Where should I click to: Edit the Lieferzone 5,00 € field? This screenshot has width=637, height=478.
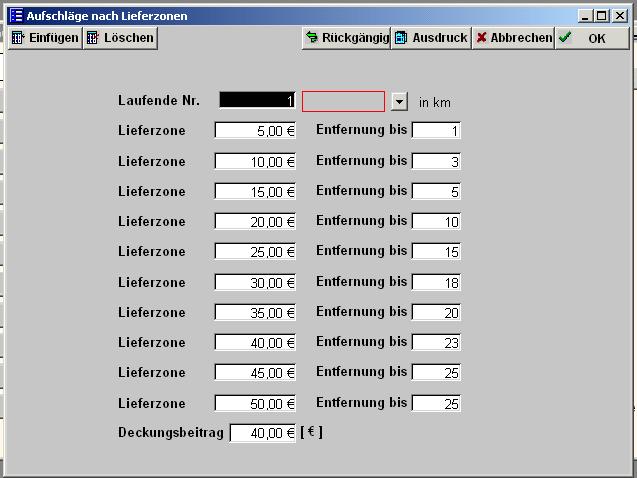coord(255,131)
